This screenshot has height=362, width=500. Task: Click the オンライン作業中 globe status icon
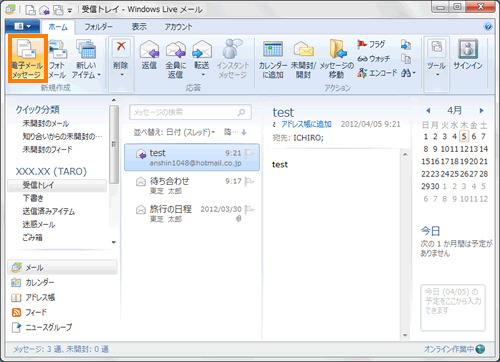[480, 349]
